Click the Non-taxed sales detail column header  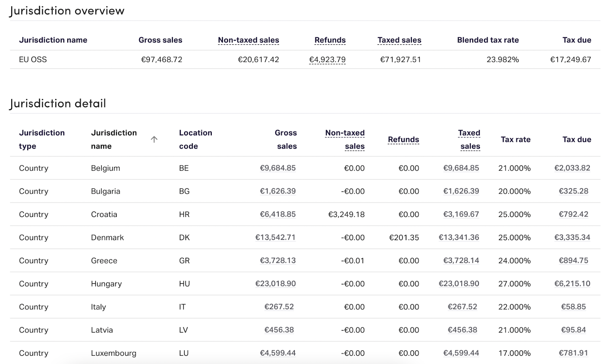click(x=345, y=139)
